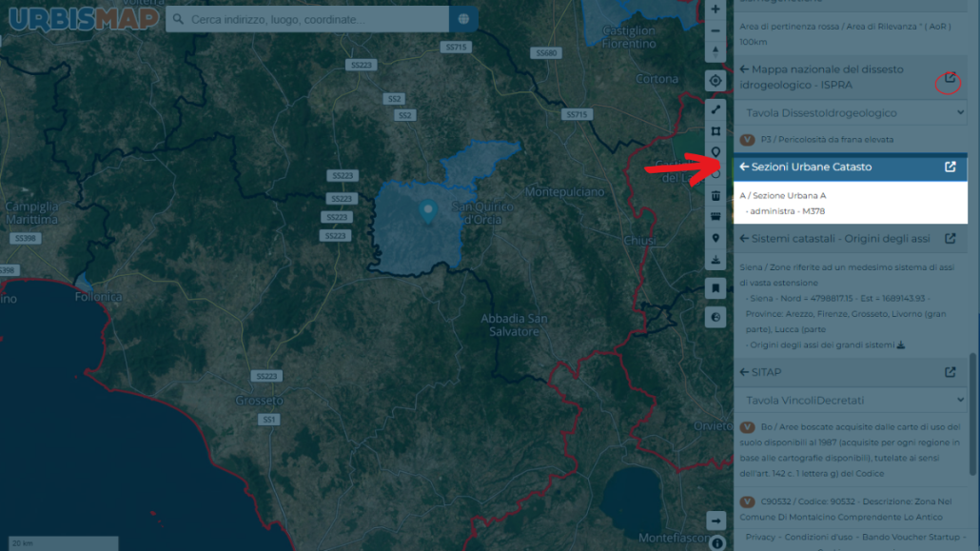Go back from Sezioni Urbane Catasto header

tap(744, 167)
